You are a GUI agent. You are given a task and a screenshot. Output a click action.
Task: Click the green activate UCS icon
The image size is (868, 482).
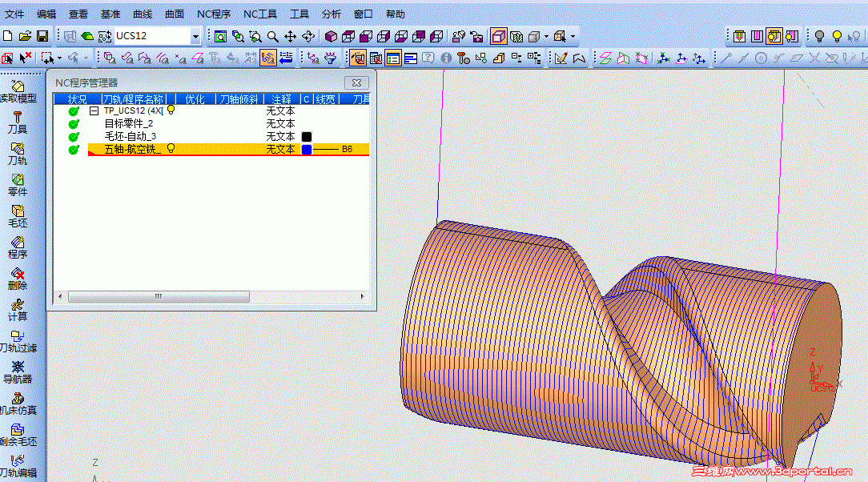[x=87, y=36]
